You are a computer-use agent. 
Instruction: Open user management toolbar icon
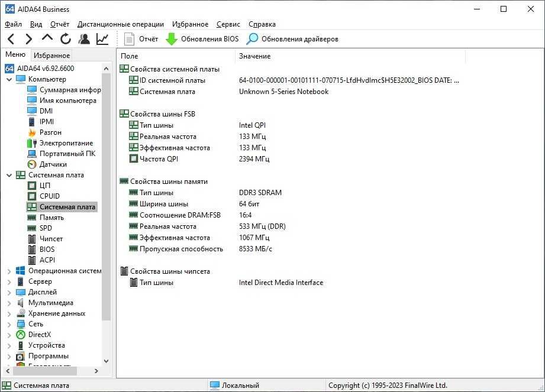pos(84,39)
